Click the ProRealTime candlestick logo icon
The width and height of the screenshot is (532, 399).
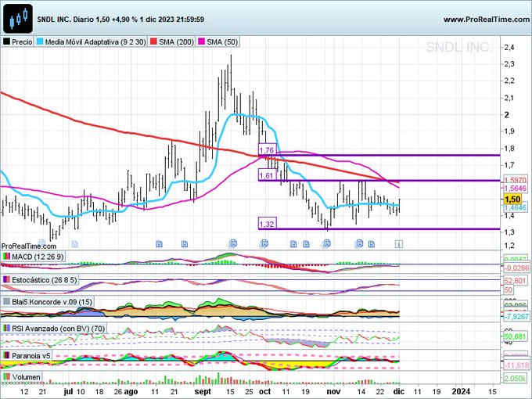pyautogui.click(x=18, y=18)
